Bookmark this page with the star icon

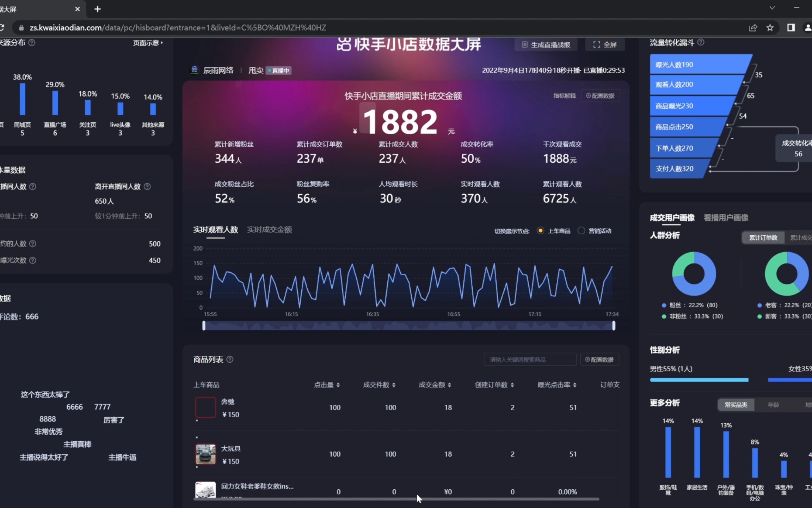point(770,28)
